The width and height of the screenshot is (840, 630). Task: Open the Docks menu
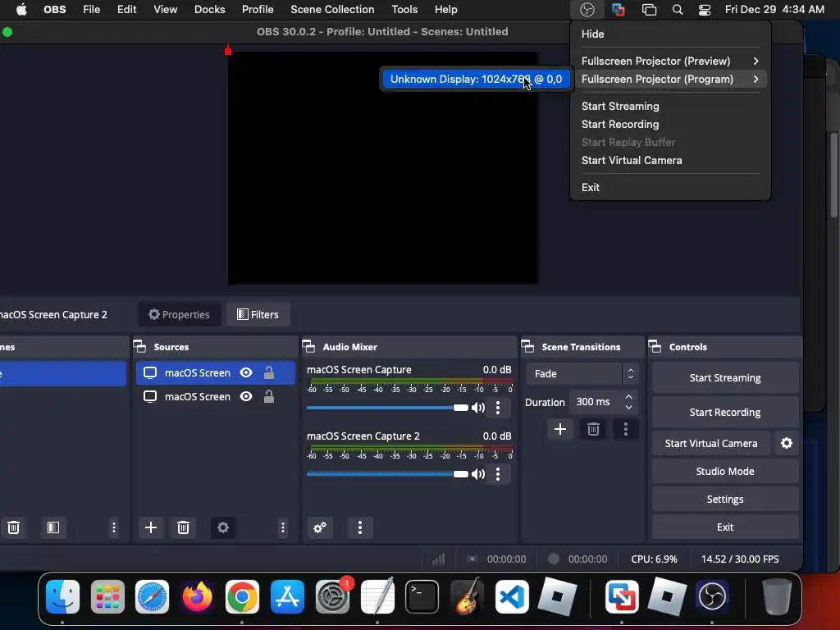(x=209, y=10)
